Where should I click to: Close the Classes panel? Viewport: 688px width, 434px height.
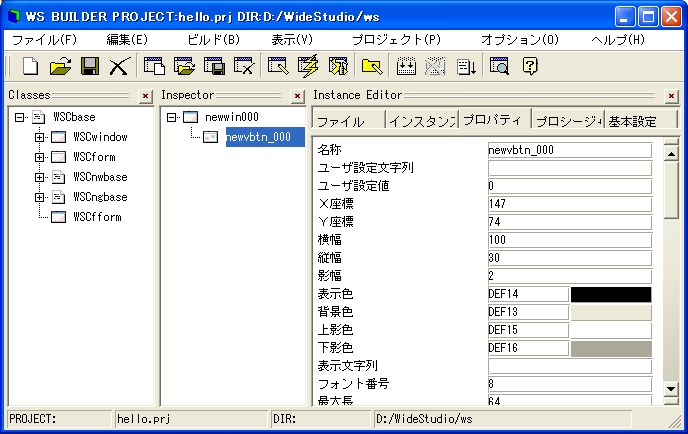click(145, 96)
